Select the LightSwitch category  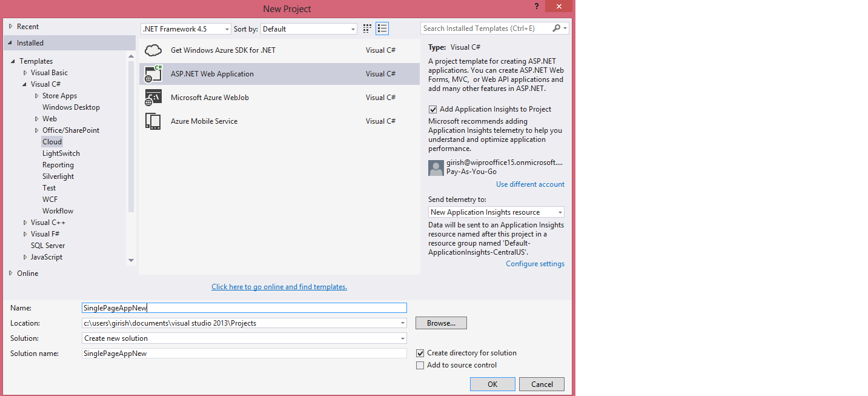click(61, 153)
